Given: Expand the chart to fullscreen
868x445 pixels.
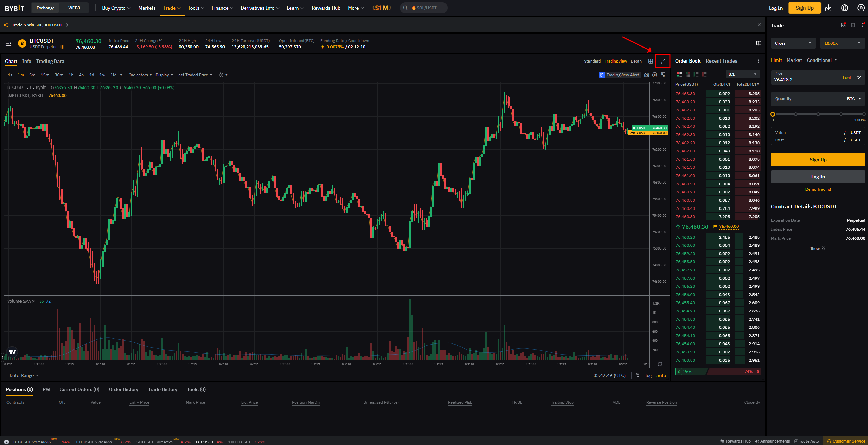Looking at the screenshot, I should 663,61.
